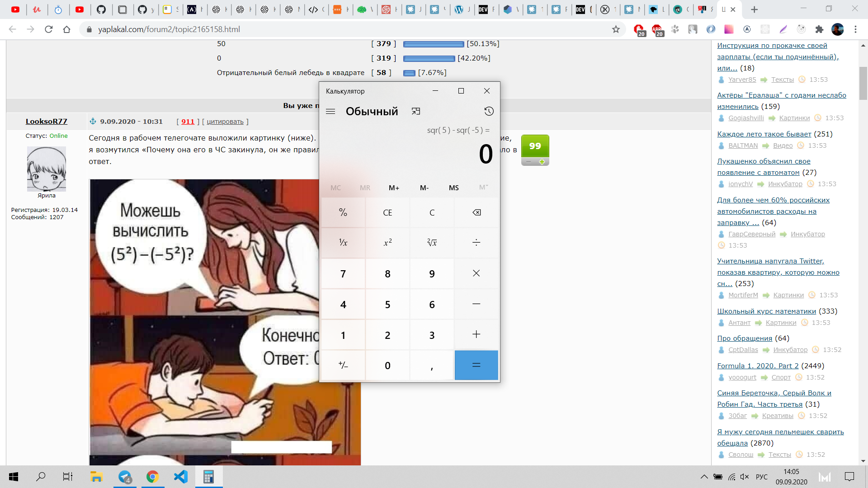Click the multiply operator key
The width and height of the screenshot is (868, 488).
(x=476, y=273)
